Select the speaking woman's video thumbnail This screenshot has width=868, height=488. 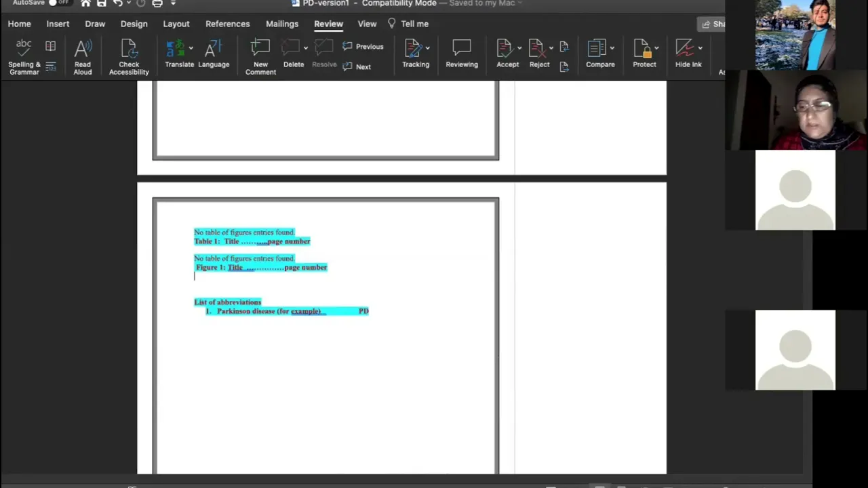click(796, 110)
